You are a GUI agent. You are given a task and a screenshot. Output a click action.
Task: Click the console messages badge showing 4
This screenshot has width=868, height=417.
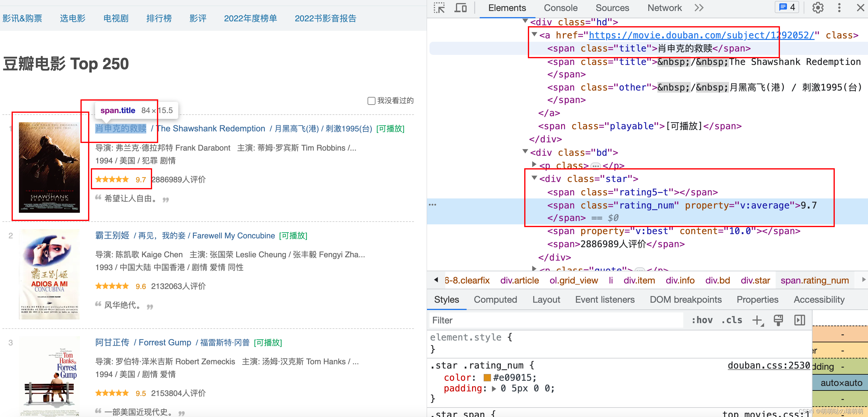point(787,7)
